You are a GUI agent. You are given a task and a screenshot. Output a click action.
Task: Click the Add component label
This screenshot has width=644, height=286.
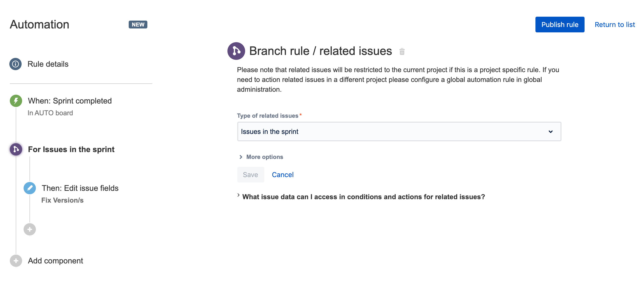click(x=55, y=261)
